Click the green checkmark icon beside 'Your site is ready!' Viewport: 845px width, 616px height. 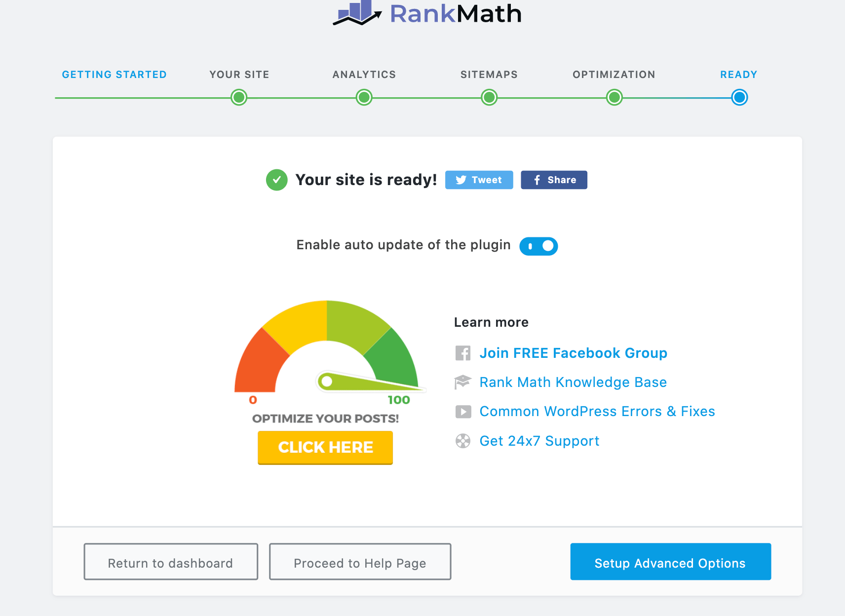[x=277, y=180]
